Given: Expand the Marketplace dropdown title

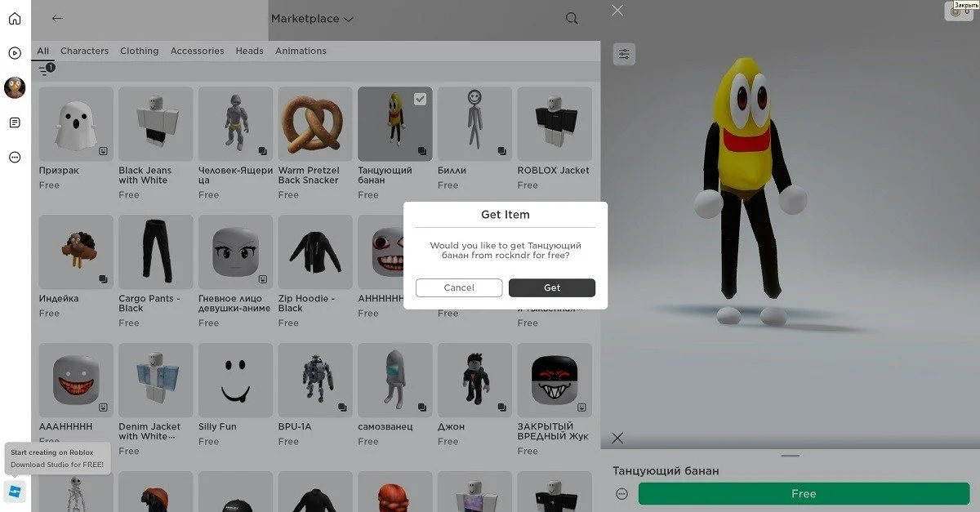Looking at the screenshot, I should coord(312,19).
